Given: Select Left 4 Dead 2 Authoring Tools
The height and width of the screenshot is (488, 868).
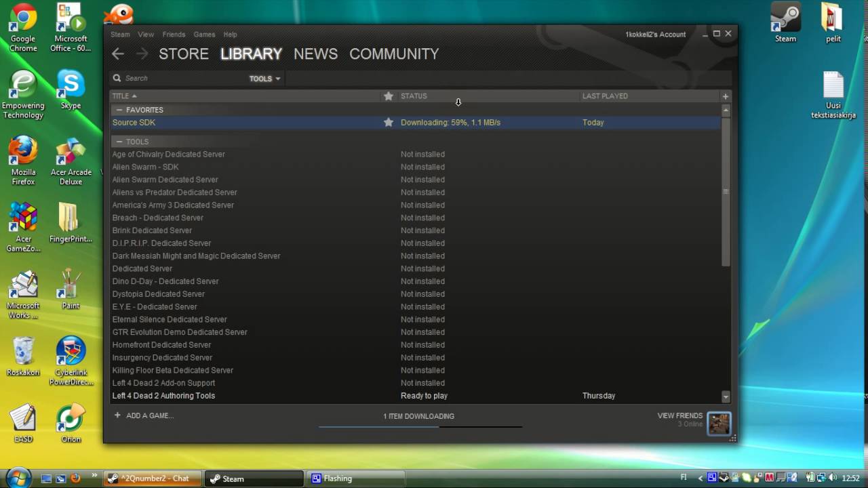Looking at the screenshot, I should (163, 396).
